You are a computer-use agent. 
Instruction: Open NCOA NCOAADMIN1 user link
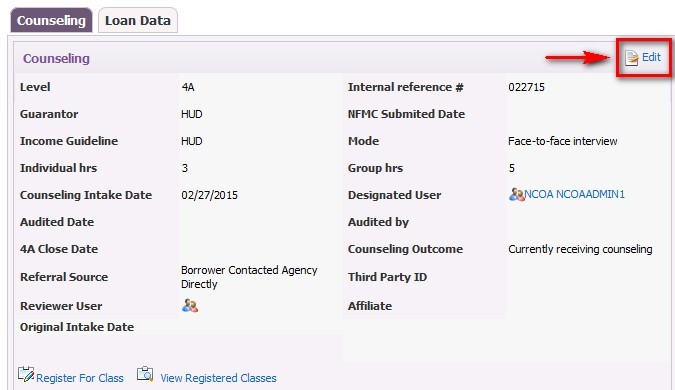574,194
